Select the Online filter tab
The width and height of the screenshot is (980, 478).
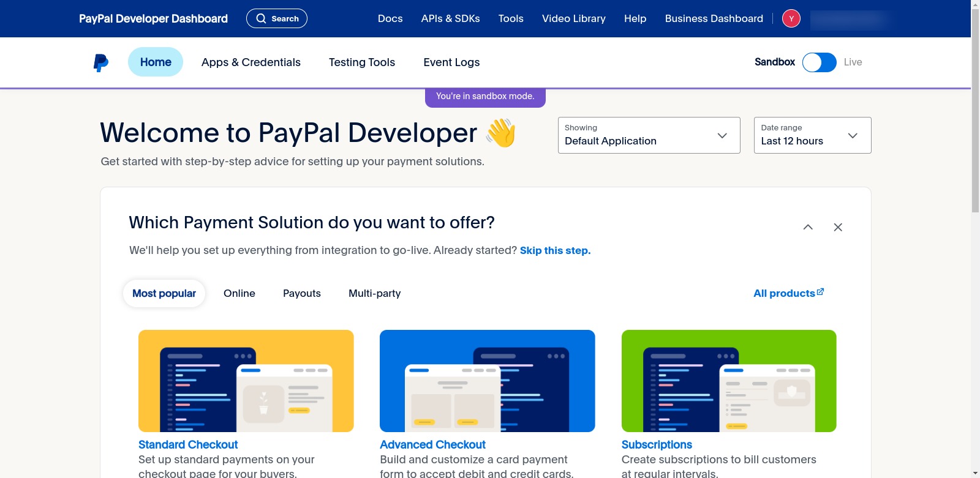click(239, 293)
